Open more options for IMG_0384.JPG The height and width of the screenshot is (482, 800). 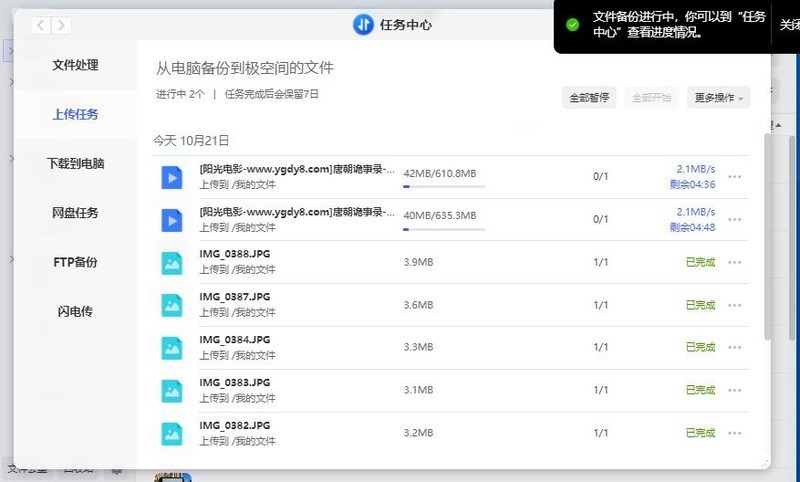coord(735,347)
